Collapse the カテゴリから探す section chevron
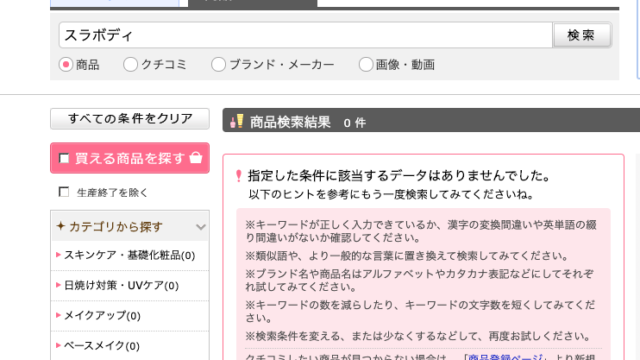The image size is (640, 360). point(200,227)
